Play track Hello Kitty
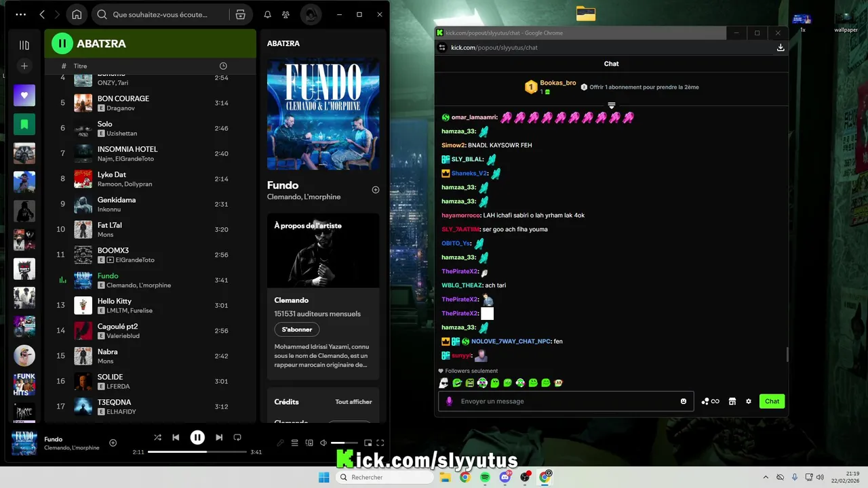This screenshot has height=488, width=868. coord(150,306)
